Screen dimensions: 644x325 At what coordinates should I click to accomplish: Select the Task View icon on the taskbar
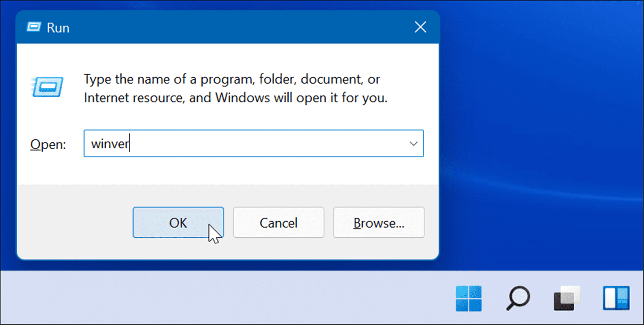(567, 299)
